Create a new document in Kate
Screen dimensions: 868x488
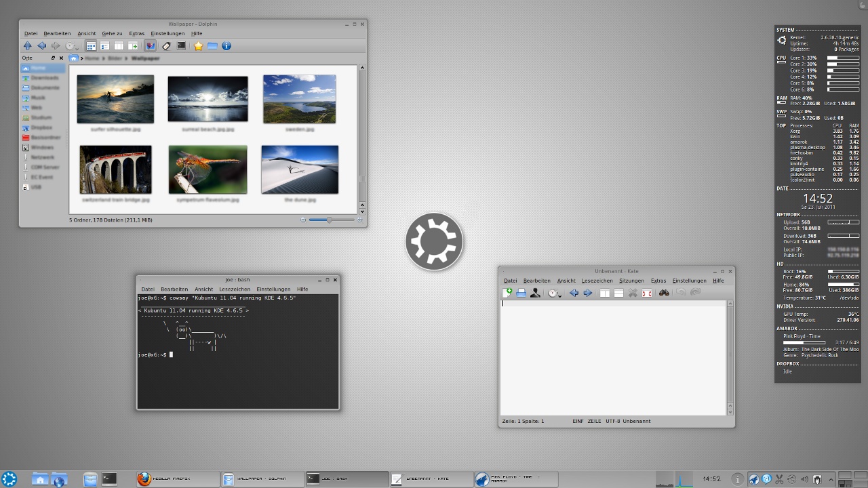[507, 293]
